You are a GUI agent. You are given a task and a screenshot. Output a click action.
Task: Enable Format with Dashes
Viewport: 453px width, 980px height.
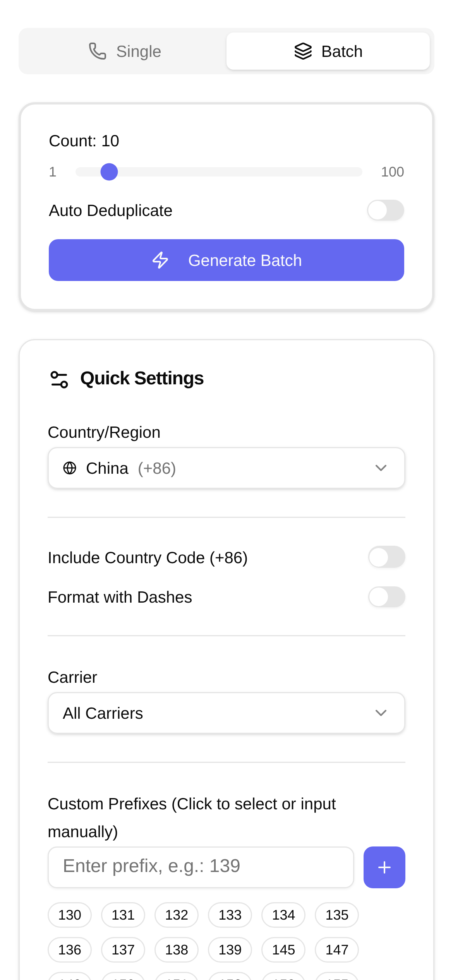(x=387, y=596)
